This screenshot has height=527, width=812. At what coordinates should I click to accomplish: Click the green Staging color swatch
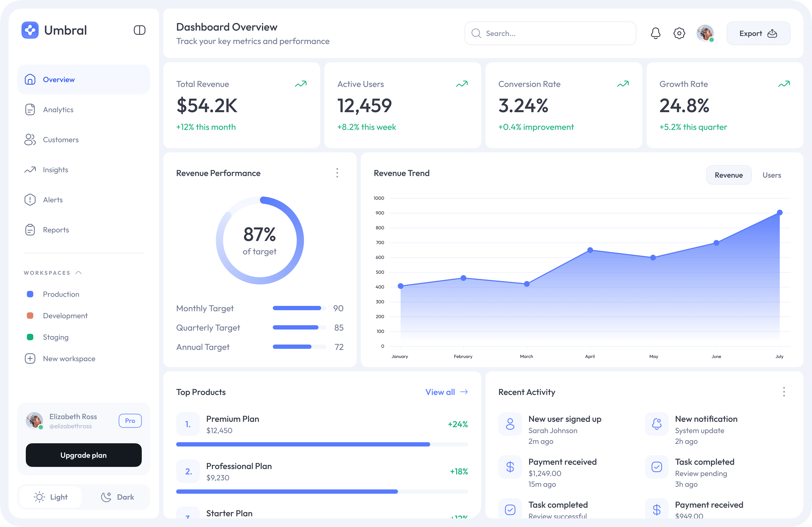click(30, 337)
